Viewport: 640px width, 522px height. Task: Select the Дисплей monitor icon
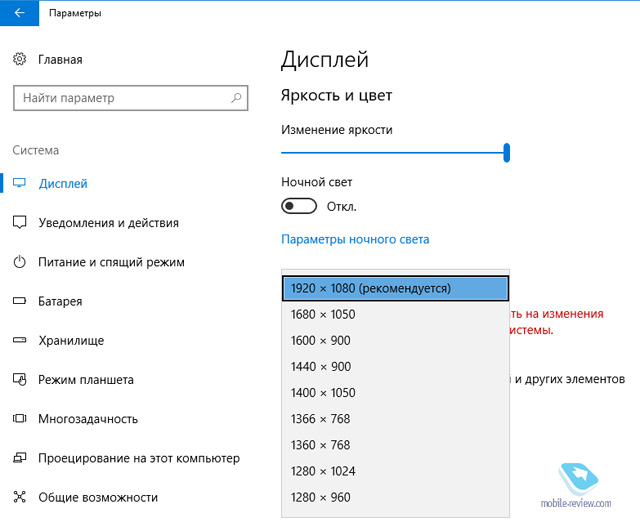[19, 183]
